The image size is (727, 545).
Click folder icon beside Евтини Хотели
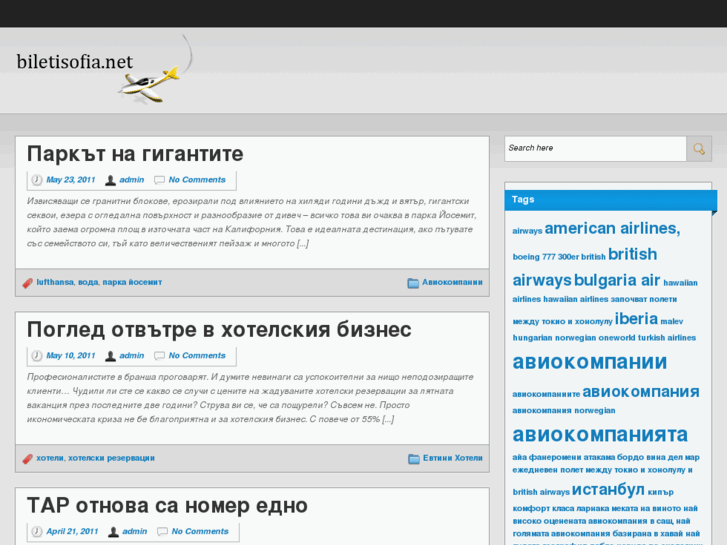(414, 458)
